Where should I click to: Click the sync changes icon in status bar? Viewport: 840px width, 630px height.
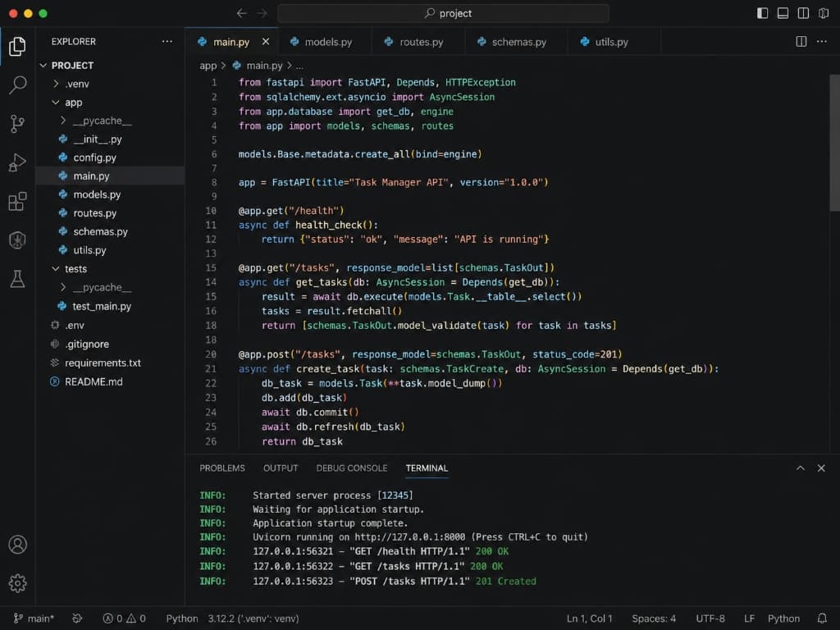tap(77, 619)
